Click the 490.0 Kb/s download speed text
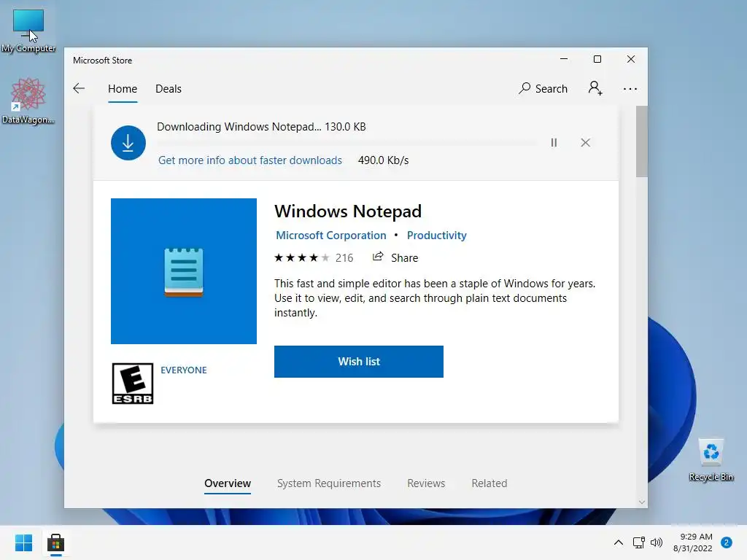 [x=383, y=160]
